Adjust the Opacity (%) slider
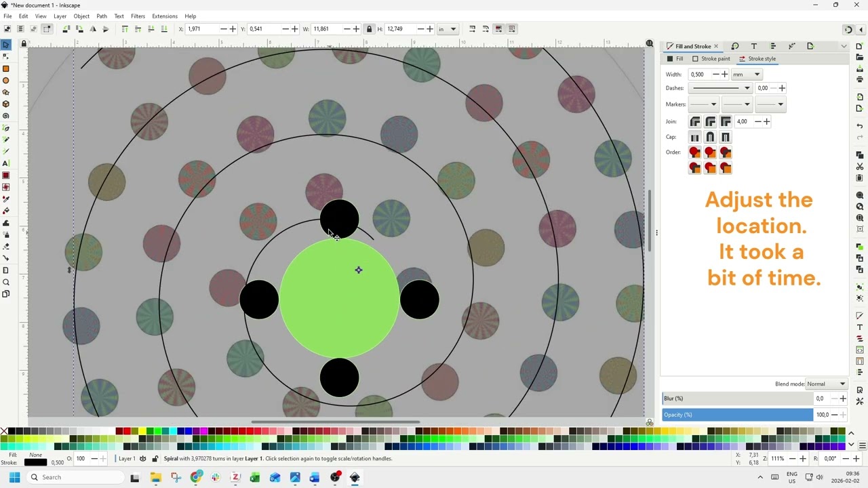The height and width of the screenshot is (488, 868). click(x=737, y=415)
